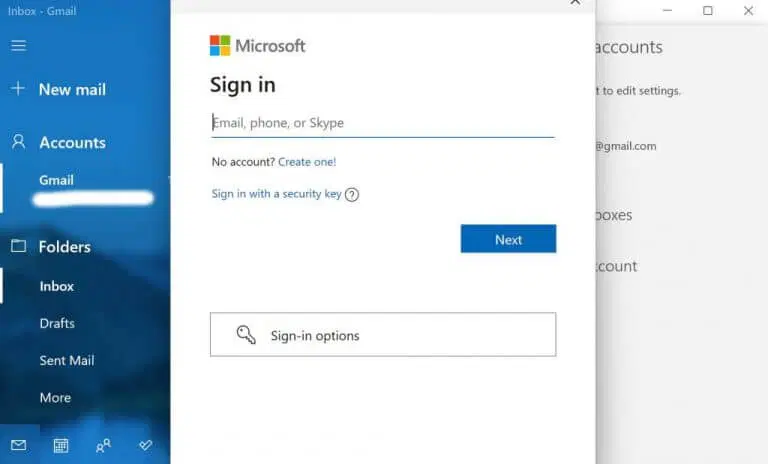Select the @gmail.com account in settings pane

pyautogui.click(x=626, y=146)
